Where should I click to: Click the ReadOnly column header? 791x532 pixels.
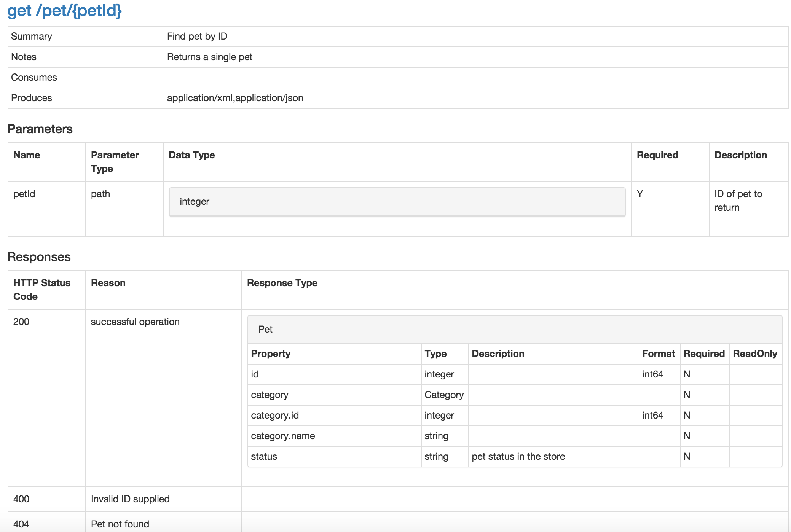point(755,354)
